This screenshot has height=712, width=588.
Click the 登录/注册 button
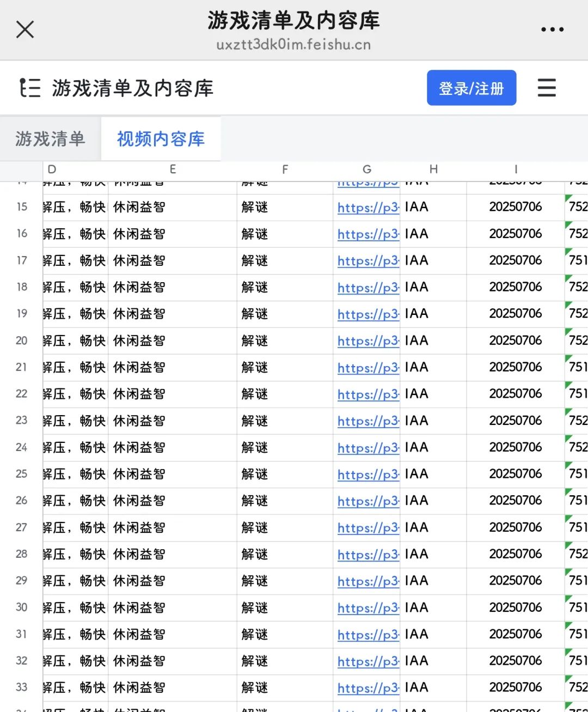pos(471,88)
